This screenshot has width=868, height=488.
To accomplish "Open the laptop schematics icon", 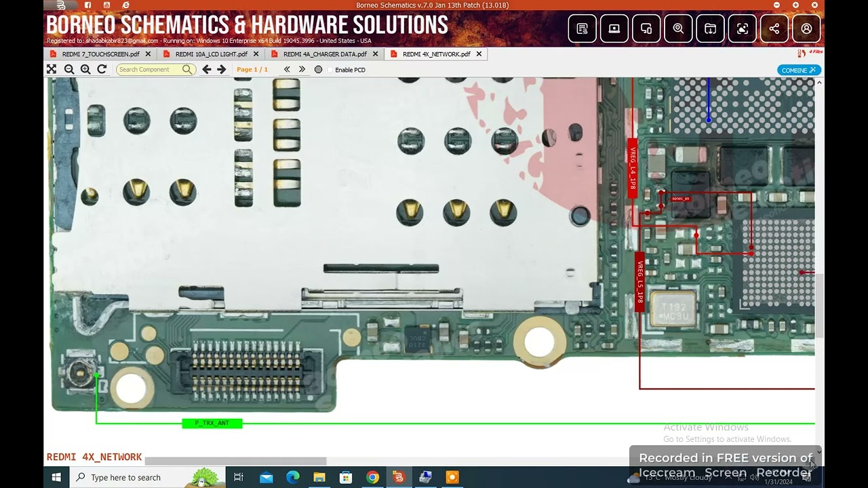I will pos(614,28).
